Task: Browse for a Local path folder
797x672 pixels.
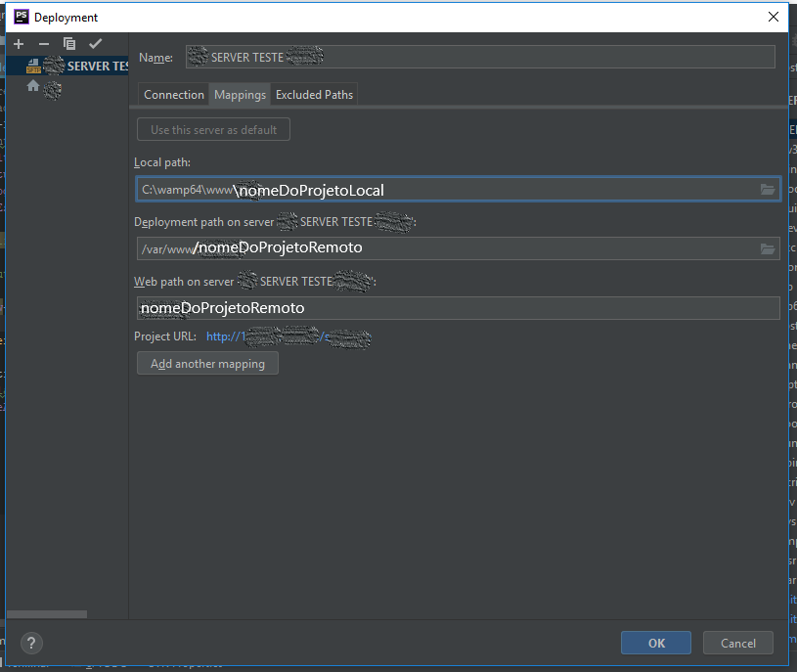Action: click(768, 191)
